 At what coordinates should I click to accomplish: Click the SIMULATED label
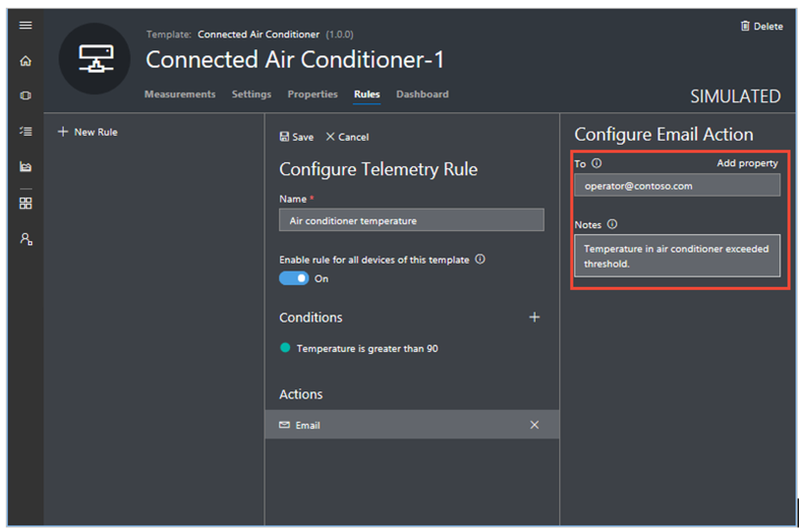pyautogui.click(x=735, y=96)
